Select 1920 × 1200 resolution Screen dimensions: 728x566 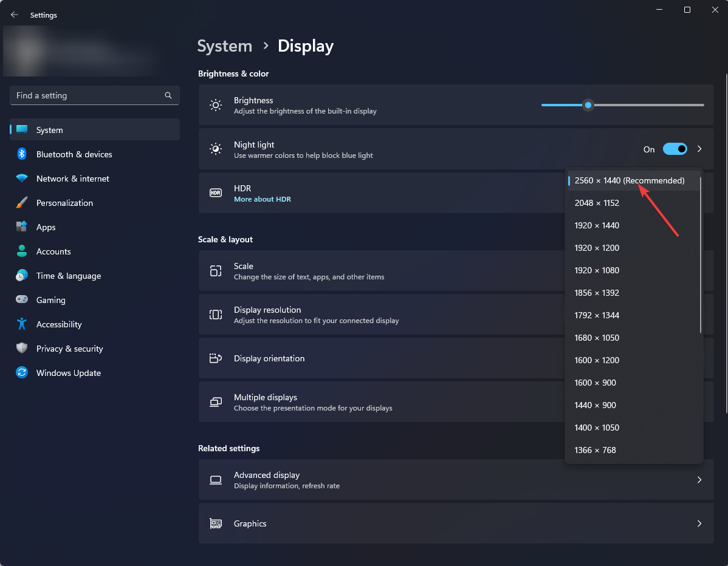pyautogui.click(x=633, y=248)
